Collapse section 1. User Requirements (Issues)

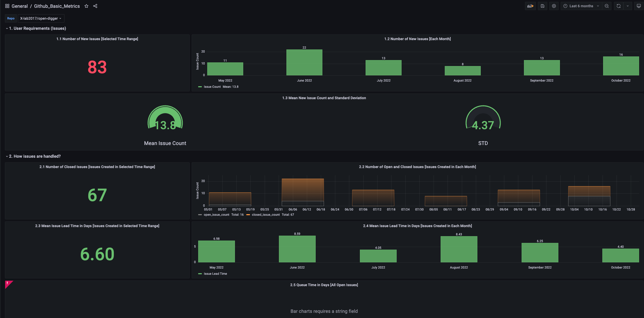36,28
